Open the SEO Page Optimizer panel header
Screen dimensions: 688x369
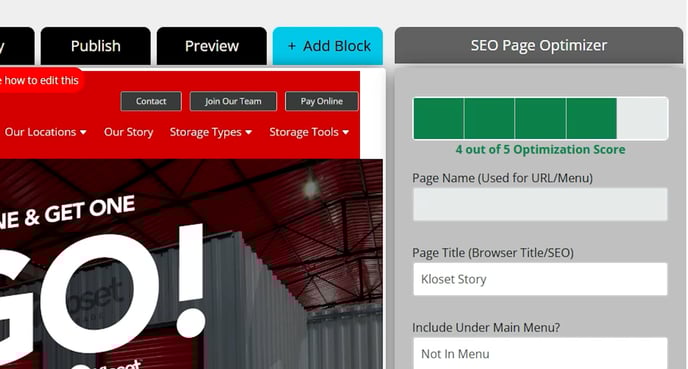click(x=539, y=45)
